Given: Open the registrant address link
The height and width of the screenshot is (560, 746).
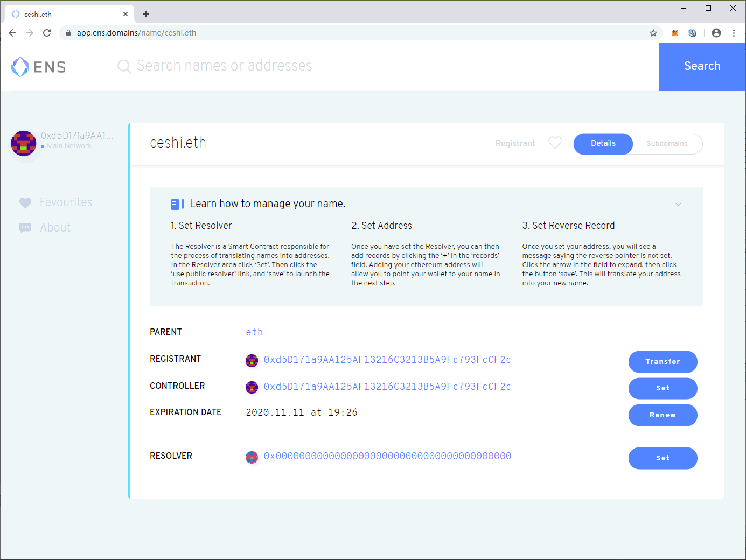Looking at the screenshot, I should (387, 360).
